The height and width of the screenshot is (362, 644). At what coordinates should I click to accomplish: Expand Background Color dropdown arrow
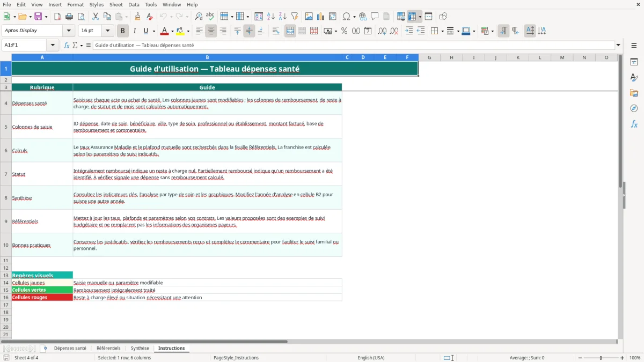pyautogui.click(x=188, y=31)
